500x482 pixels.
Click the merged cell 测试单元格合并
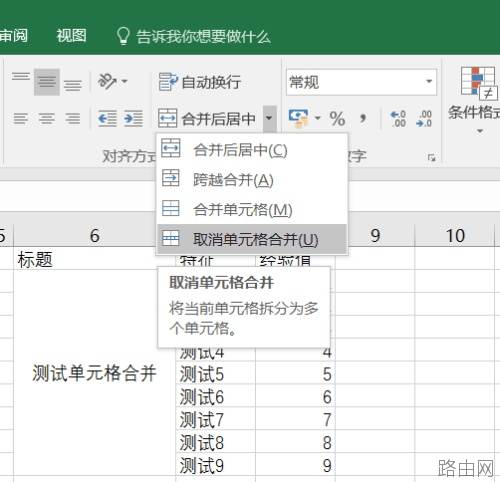click(x=95, y=373)
